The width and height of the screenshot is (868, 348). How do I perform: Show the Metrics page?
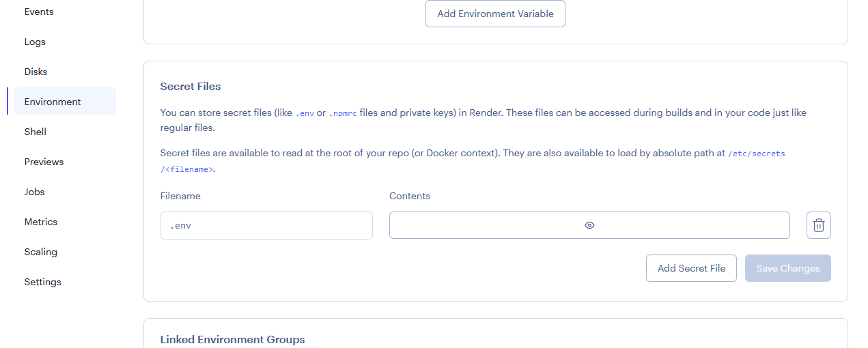41,222
